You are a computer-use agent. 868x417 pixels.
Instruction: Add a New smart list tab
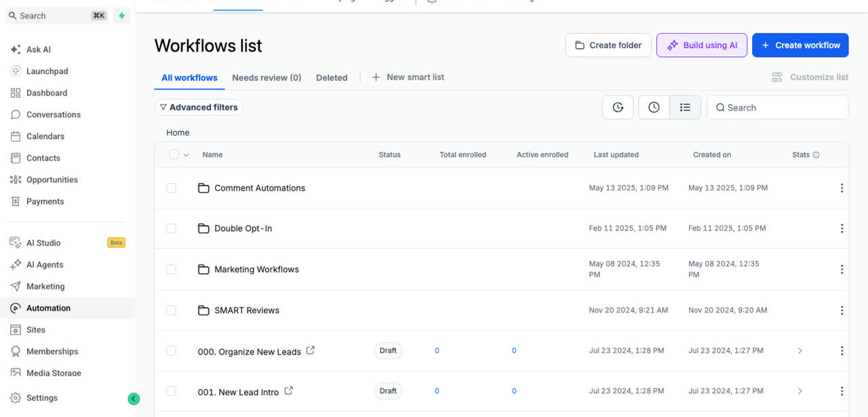click(408, 77)
